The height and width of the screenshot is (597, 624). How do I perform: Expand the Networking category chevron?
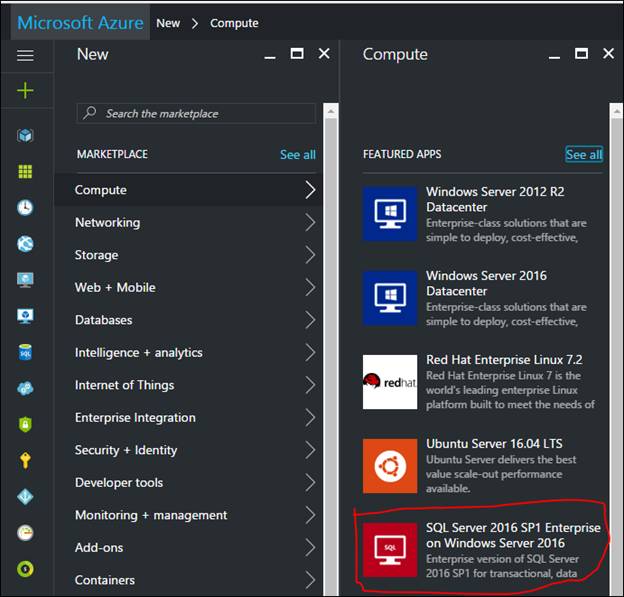[x=310, y=222]
